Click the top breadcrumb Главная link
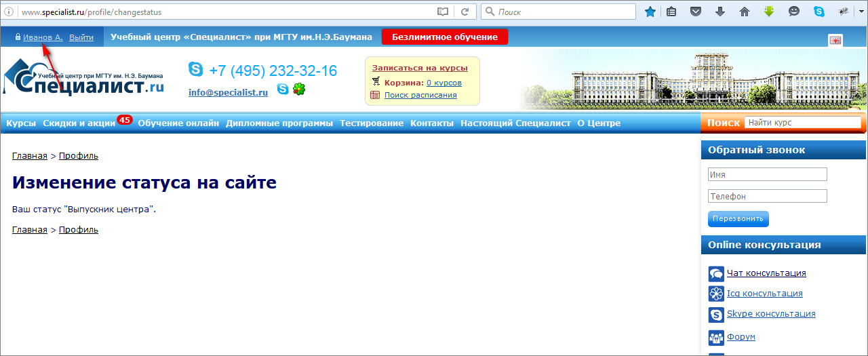Viewport: 868px width, 356px height. [30, 156]
